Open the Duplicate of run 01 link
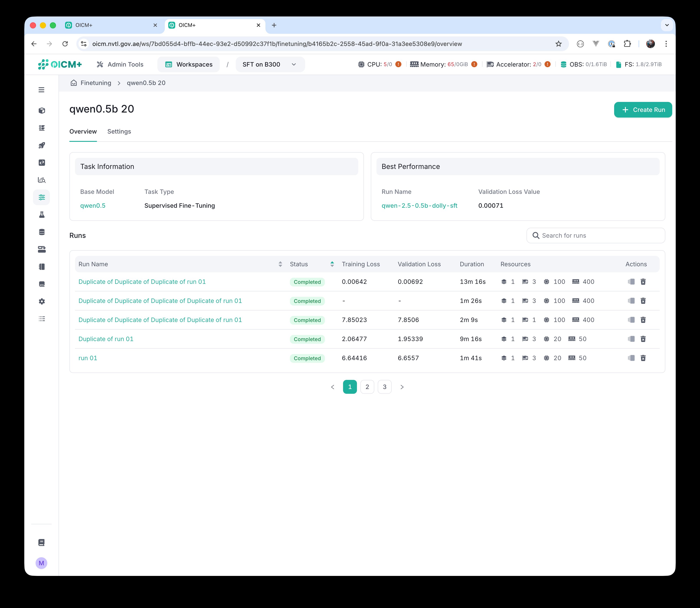700x608 pixels. 106,339
